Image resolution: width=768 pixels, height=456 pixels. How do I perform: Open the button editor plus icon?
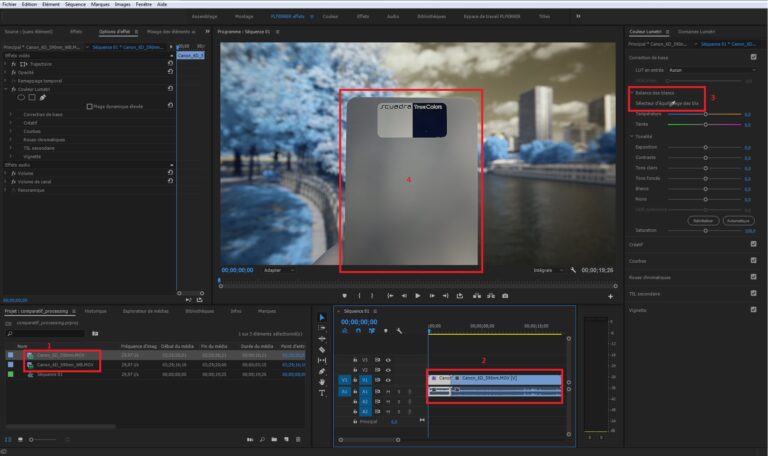[x=610, y=296]
